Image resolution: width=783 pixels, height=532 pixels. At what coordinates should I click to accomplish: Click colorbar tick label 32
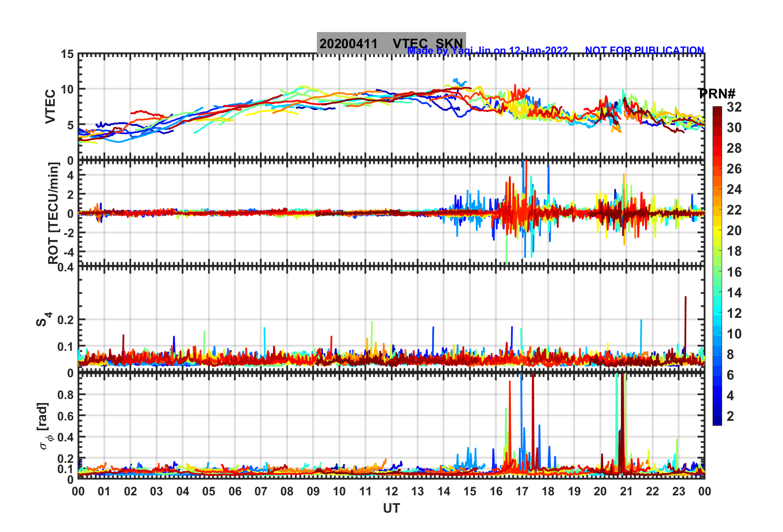[734, 107]
